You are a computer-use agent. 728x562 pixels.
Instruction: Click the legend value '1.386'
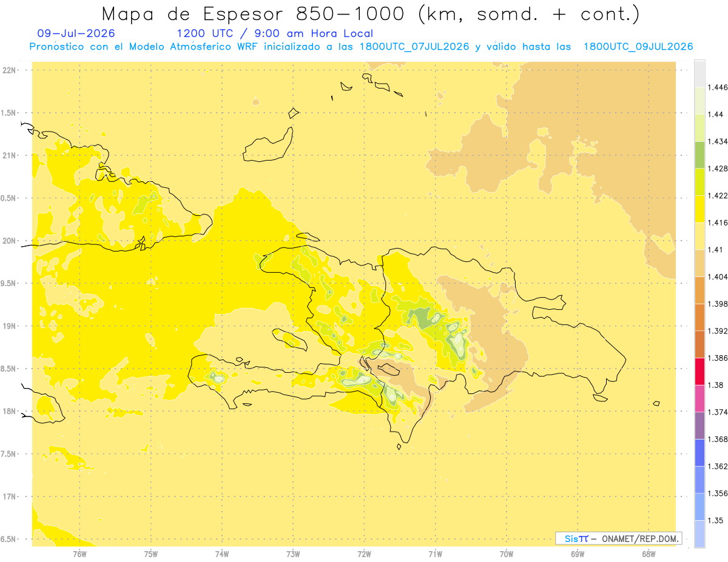(718, 358)
